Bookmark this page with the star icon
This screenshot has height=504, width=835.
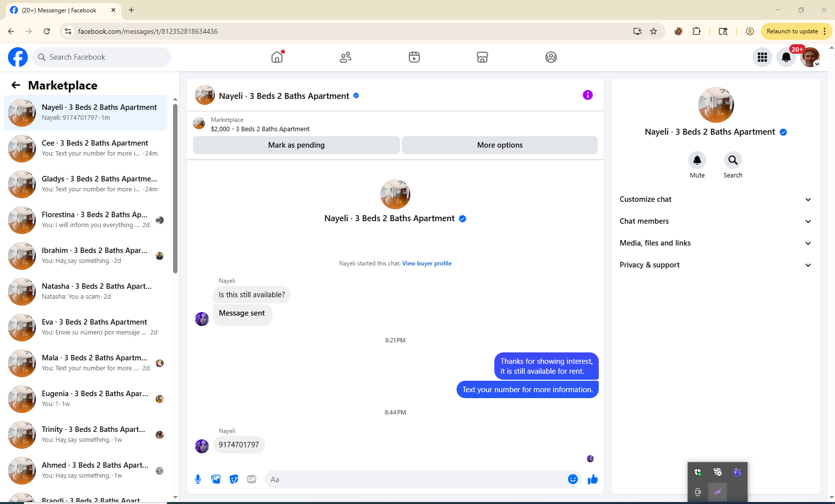coord(653,31)
